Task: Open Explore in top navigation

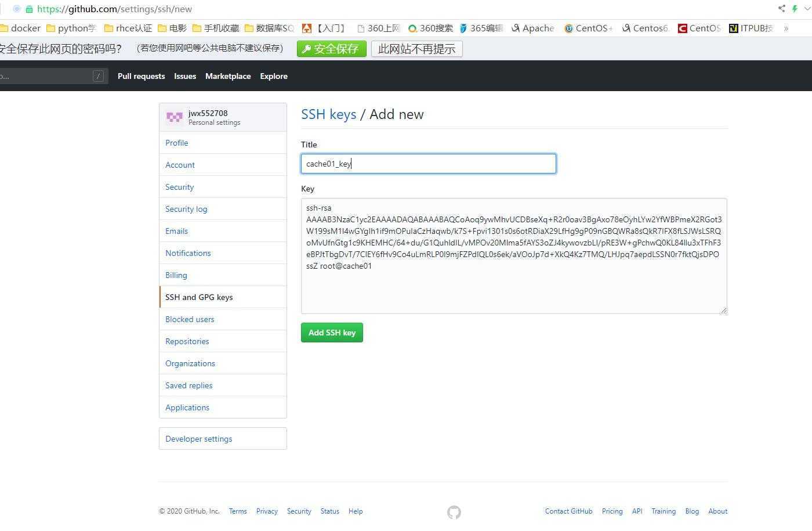Action: (274, 76)
